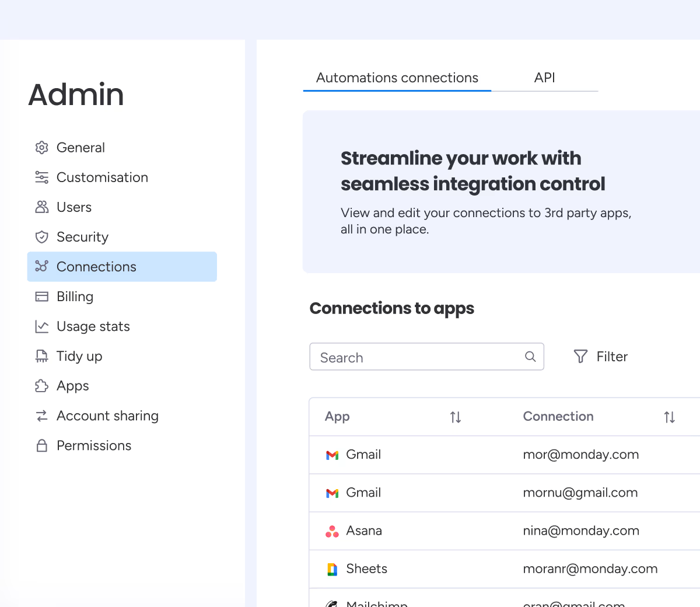Click the Gmail icon in mor@monday.com row
The image size is (700, 607).
pyautogui.click(x=332, y=455)
